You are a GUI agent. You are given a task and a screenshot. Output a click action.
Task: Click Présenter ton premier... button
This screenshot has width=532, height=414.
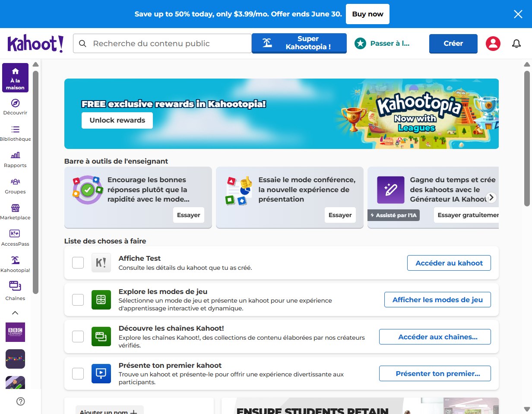[x=435, y=374]
